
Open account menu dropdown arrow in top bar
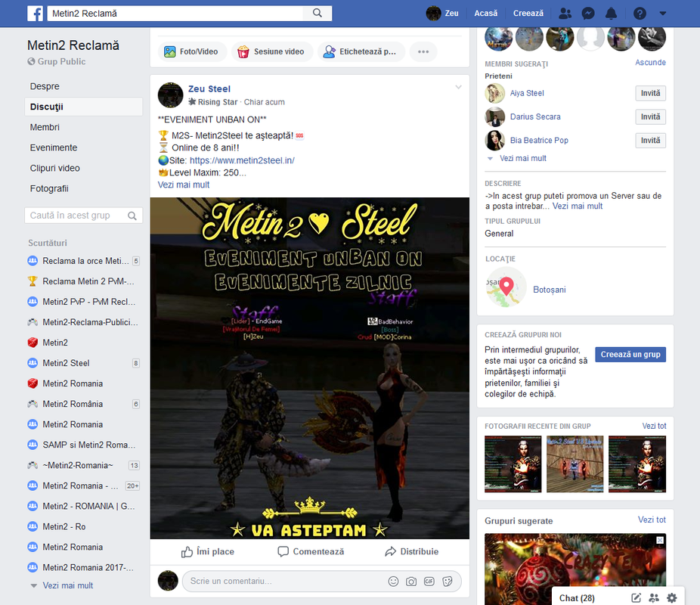pyautogui.click(x=662, y=14)
